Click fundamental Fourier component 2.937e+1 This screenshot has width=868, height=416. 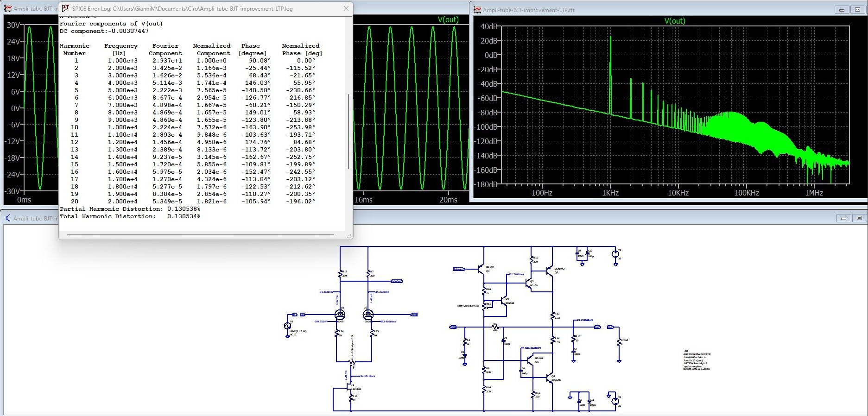coord(167,61)
